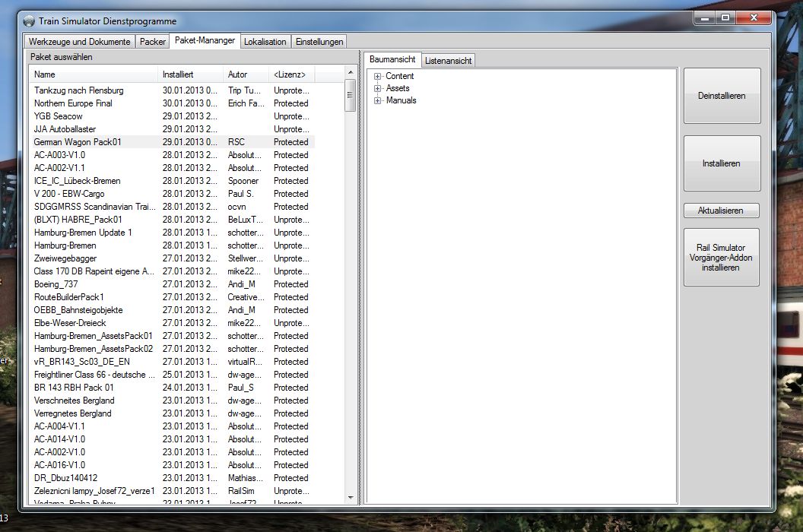The width and height of the screenshot is (803, 532).
Task: Select SDGGMRSS Scandinavian Trai... package
Action: click(x=172, y=207)
